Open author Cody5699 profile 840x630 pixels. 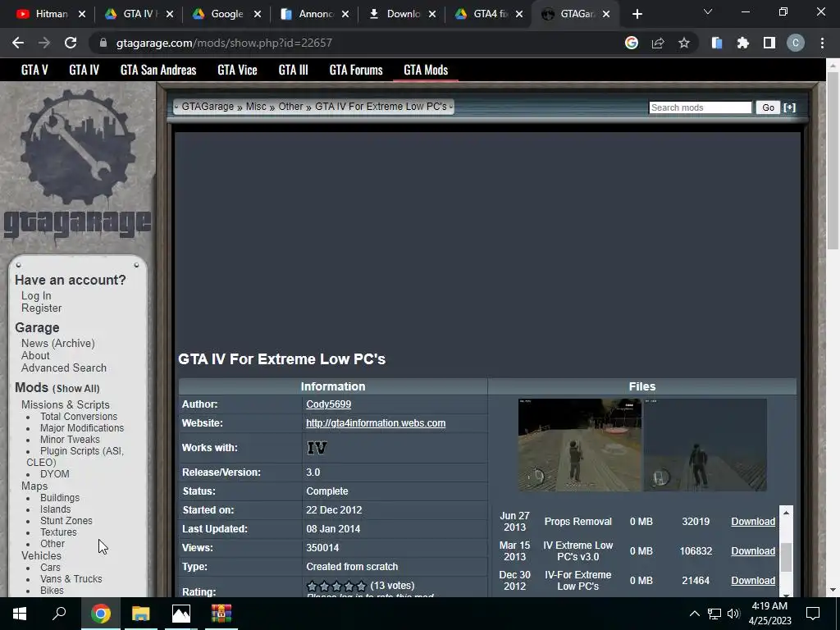click(328, 404)
